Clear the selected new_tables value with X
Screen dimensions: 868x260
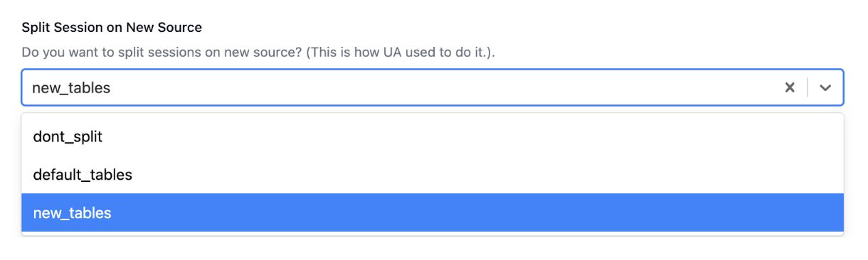[790, 87]
